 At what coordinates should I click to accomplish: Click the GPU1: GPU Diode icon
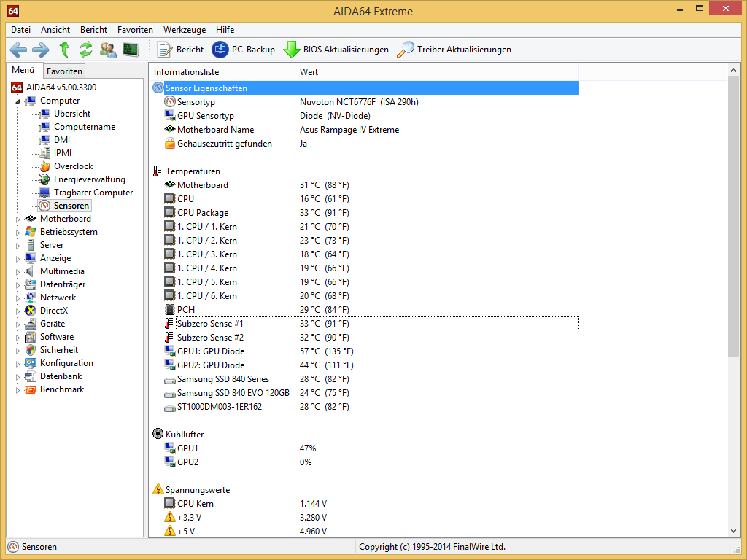(169, 351)
